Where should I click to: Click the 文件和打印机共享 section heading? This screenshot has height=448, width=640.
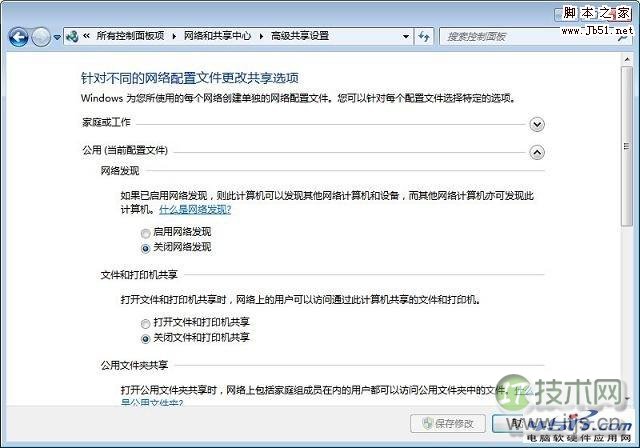139,275
